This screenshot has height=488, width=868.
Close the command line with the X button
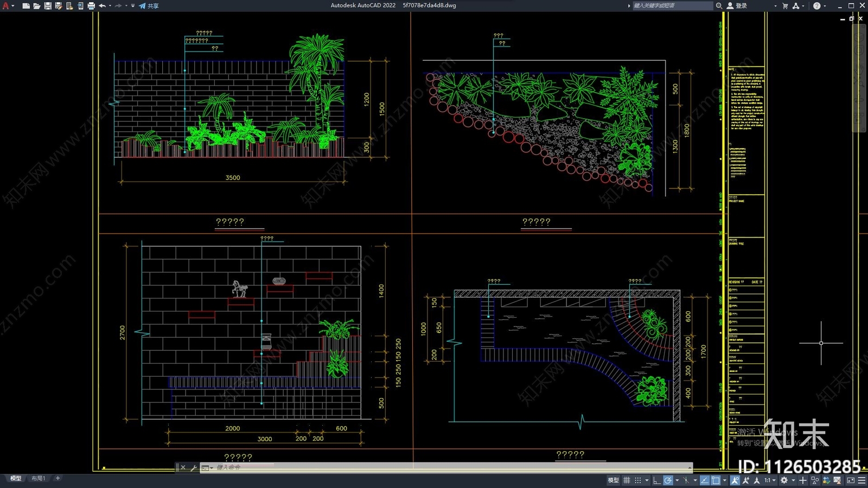[183, 467]
